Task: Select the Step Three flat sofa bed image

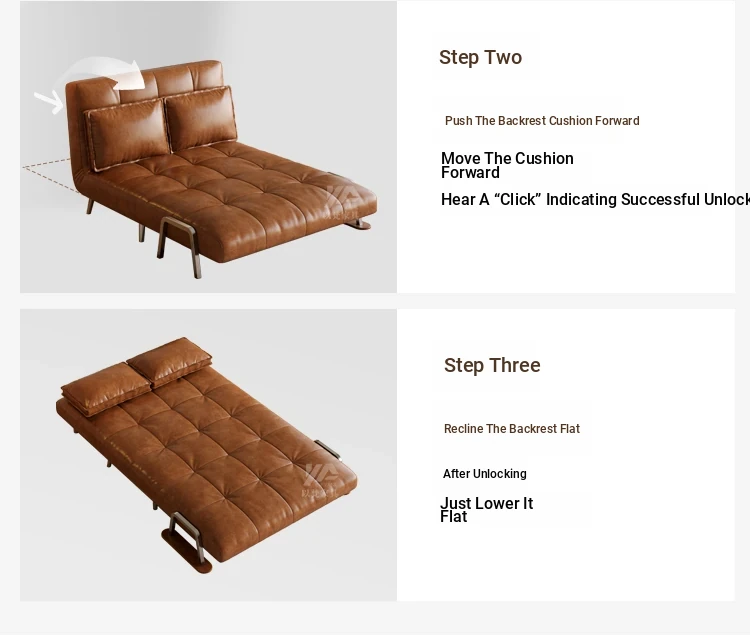Action: click(x=208, y=455)
